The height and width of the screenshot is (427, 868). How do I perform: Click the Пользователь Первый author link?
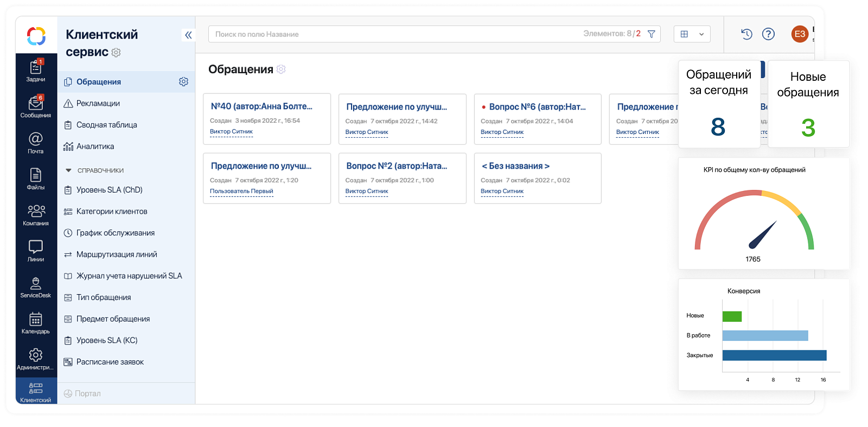[x=241, y=191]
